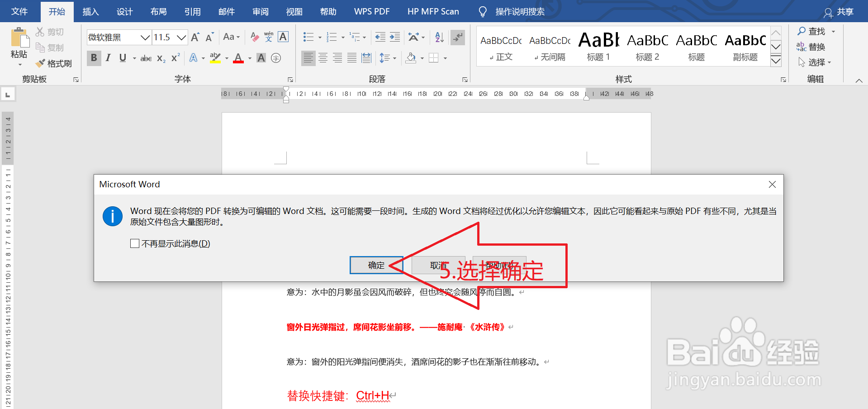Image resolution: width=868 pixels, height=409 pixels.
Task: Apply the No Spacing (无间隔) style
Action: [550, 47]
